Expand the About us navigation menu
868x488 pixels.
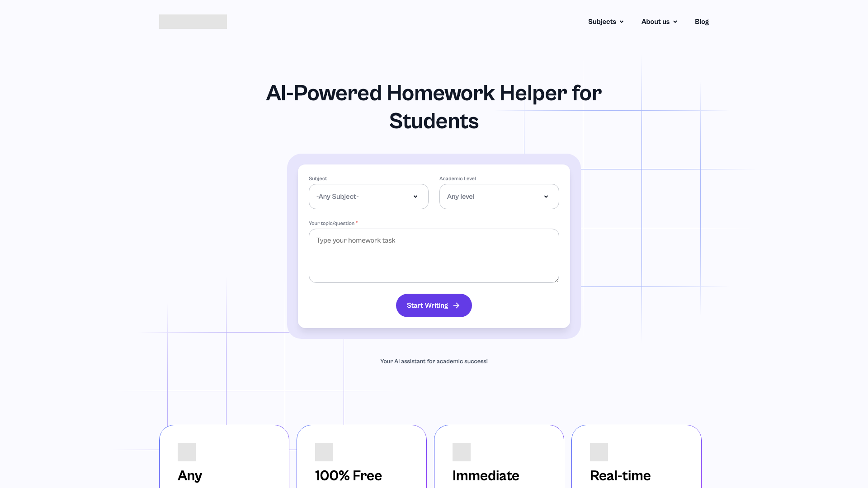(x=659, y=21)
